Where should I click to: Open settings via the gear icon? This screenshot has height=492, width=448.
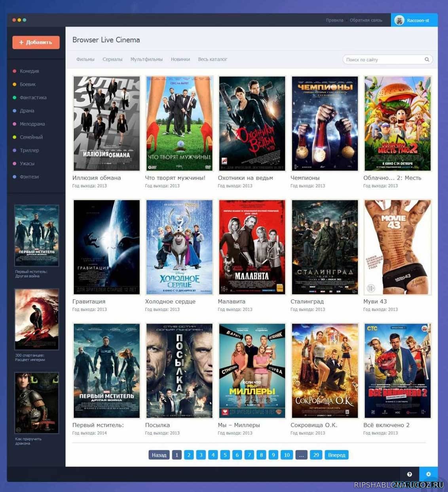(x=429, y=474)
